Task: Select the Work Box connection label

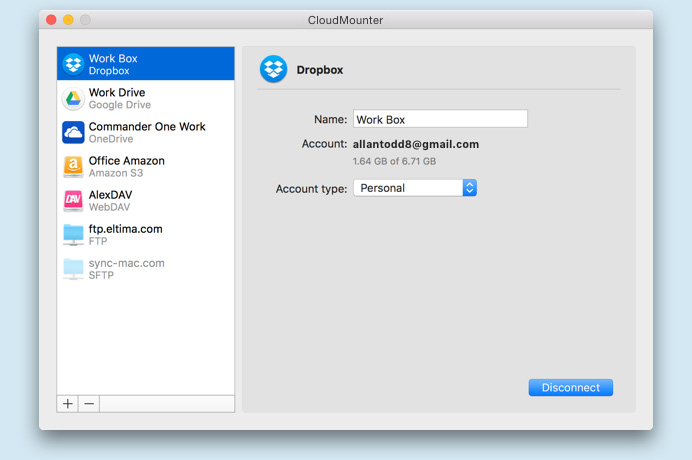Action: click(x=113, y=58)
